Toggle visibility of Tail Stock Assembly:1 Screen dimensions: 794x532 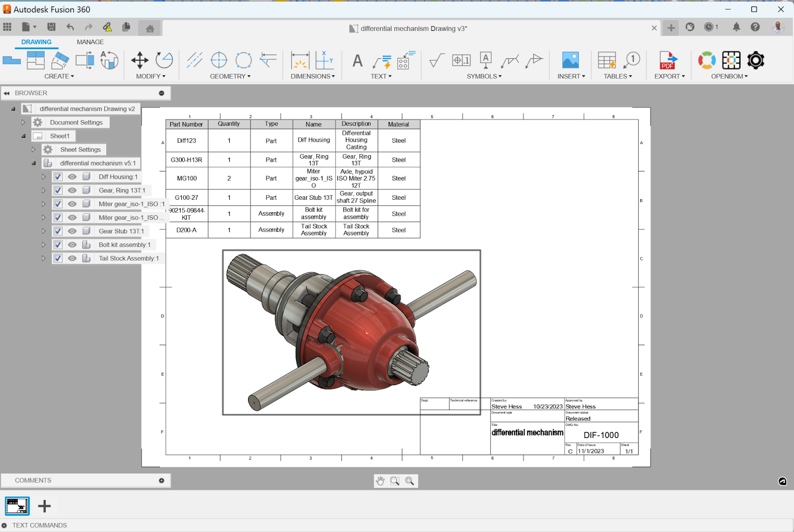tap(72, 259)
